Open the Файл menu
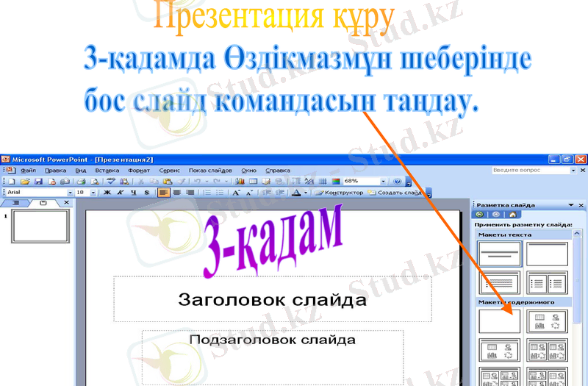Image resolution: width=588 pixels, height=386 pixels. [x=28, y=171]
